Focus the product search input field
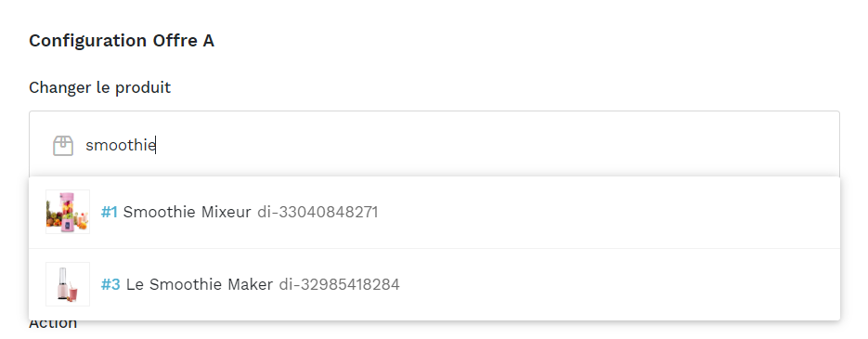Viewport: 868px width, 339px height. (434, 146)
